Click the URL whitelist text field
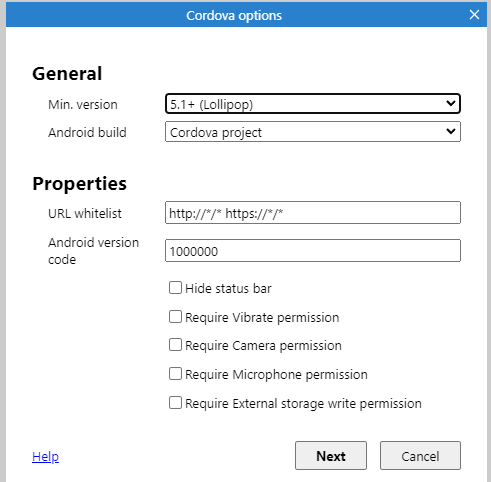Viewport: 491px width, 482px height. pyautogui.click(x=313, y=212)
